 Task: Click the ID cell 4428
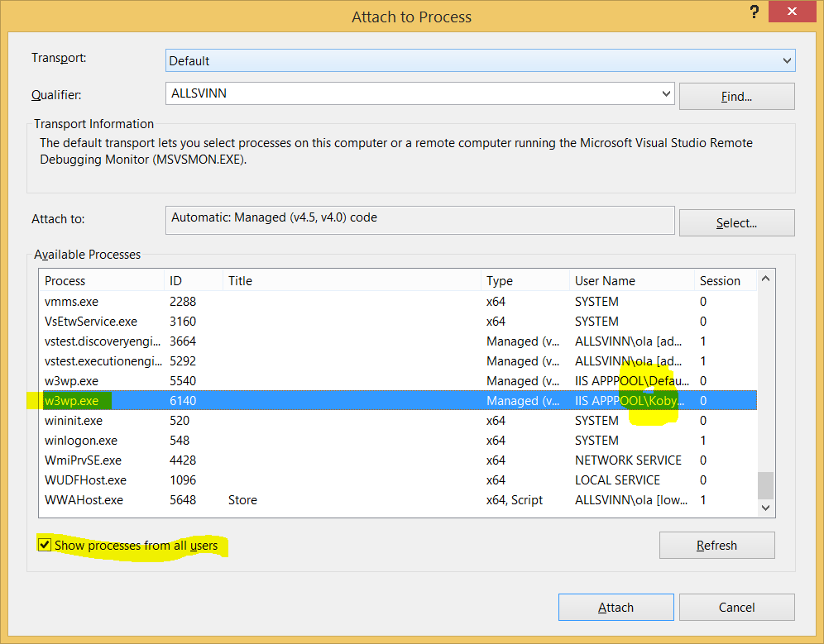click(183, 460)
